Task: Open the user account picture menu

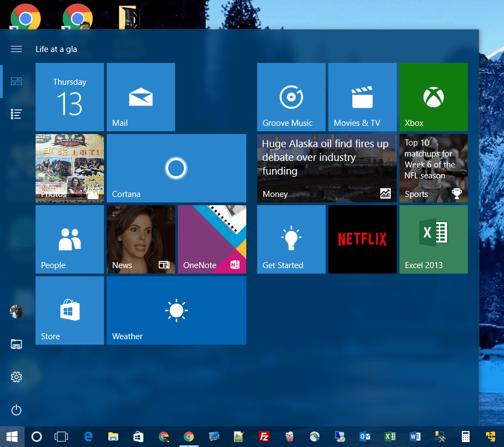Action: 16,311
